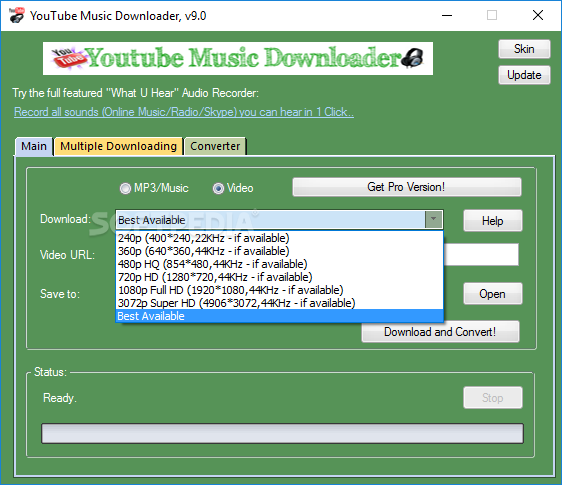Open the Converter tab
Image resolution: width=562 pixels, height=485 pixels.
pos(215,147)
